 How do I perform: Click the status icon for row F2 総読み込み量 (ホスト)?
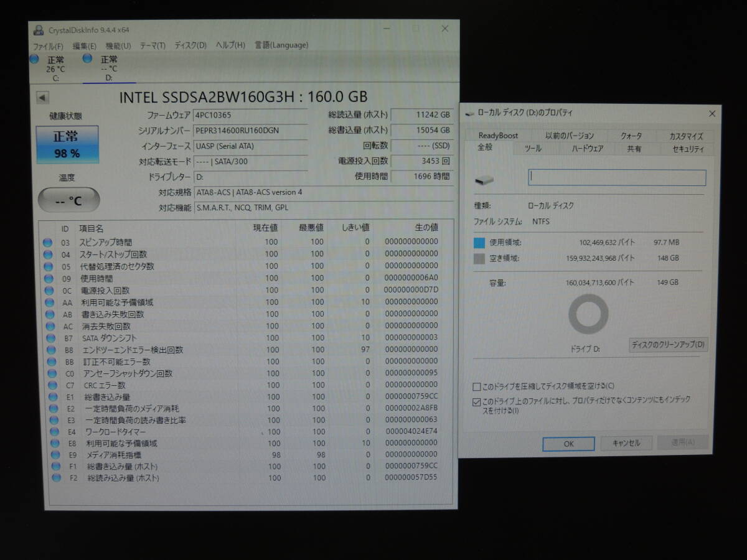click(57, 478)
